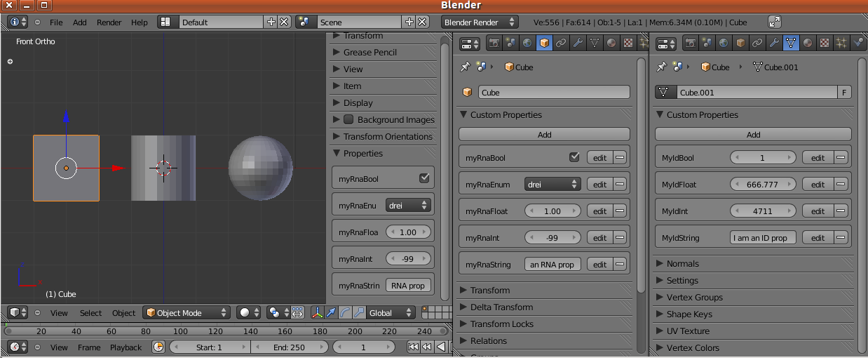Toggle preview range clock icon in timeline
This screenshot has width=868, height=358.
pyautogui.click(x=158, y=347)
